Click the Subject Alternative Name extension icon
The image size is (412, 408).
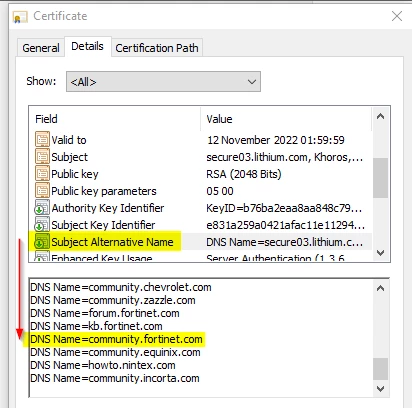42,242
